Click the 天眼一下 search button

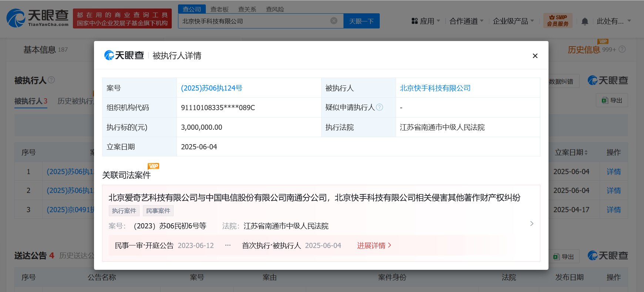[362, 21]
